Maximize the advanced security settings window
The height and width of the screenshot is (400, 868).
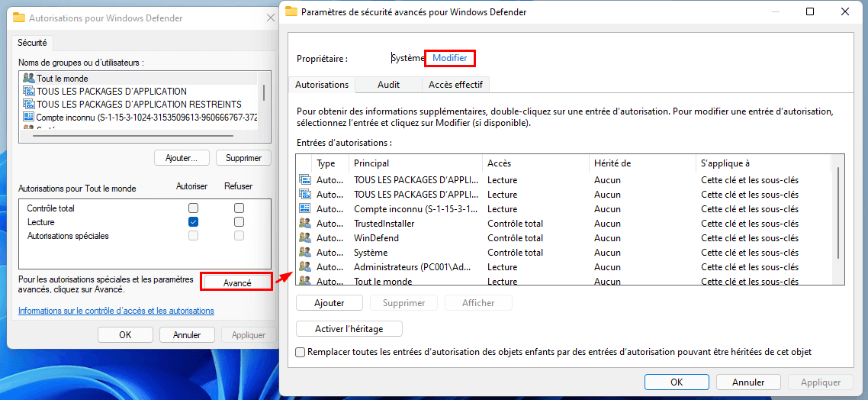[x=810, y=11]
